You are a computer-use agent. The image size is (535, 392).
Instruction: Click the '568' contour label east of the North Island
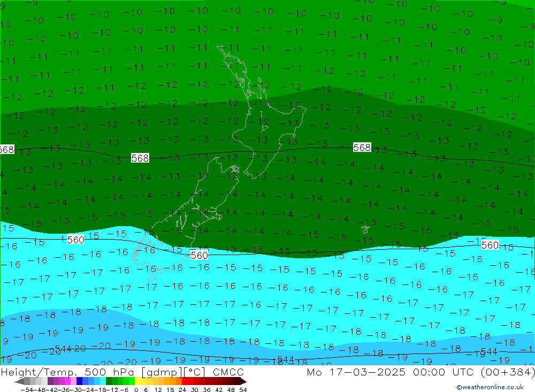(x=362, y=148)
